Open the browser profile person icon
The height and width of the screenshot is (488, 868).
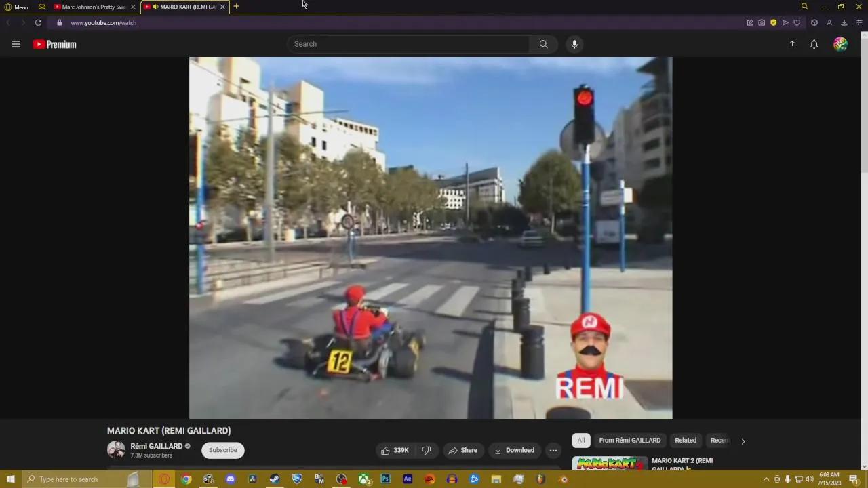(x=829, y=22)
